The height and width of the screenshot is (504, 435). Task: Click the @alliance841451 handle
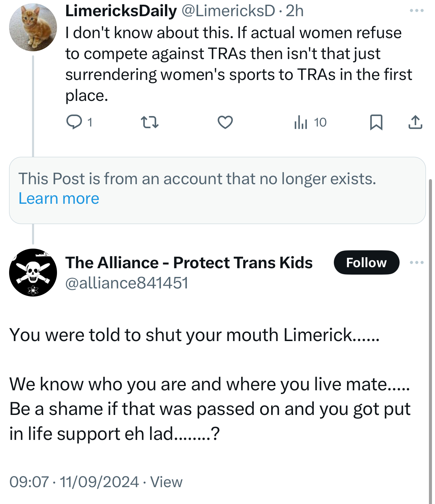click(x=126, y=283)
